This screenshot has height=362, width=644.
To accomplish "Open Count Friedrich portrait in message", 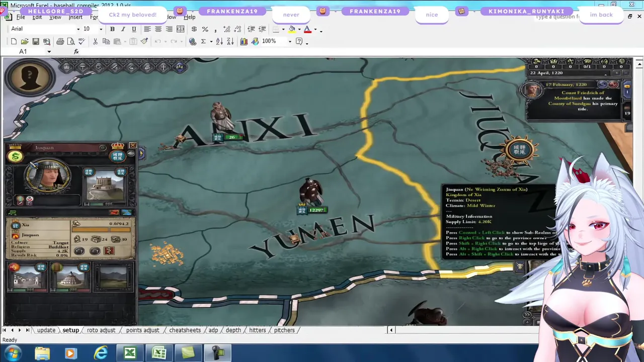I will click(x=532, y=90).
